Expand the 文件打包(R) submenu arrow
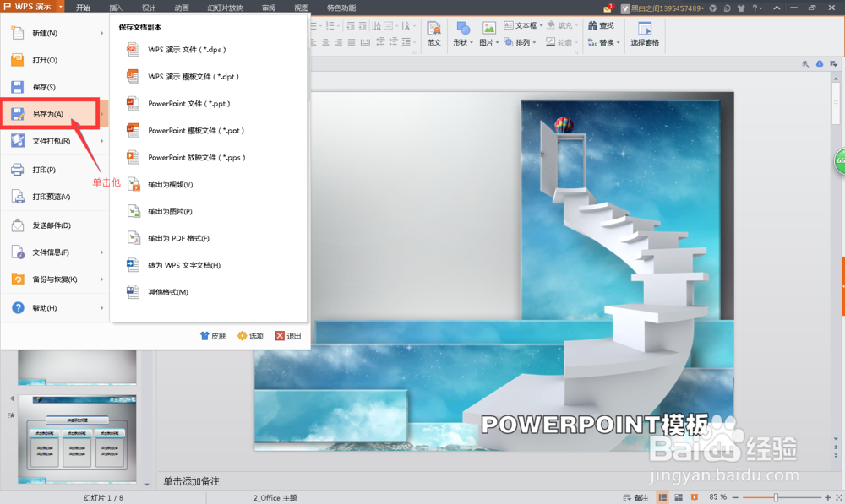The image size is (845, 504). click(x=101, y=141)
